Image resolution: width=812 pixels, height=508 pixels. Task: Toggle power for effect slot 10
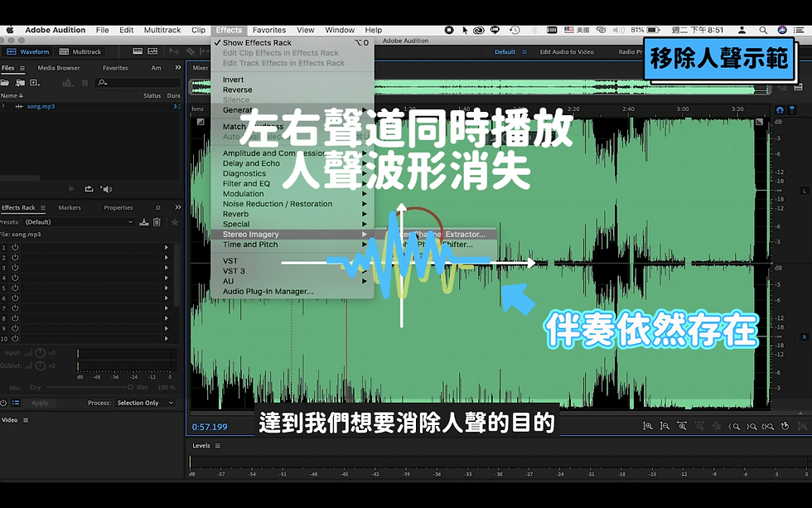[x=15, y=339]
